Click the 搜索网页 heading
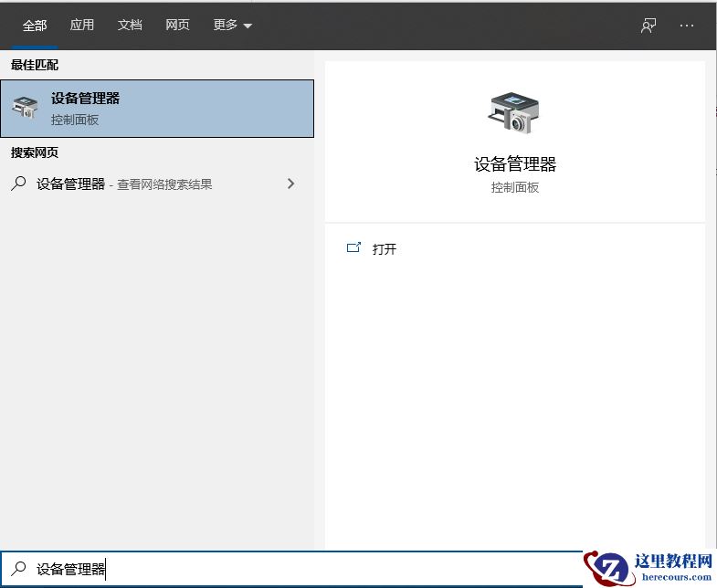The image size is (717, 588). 35,152
